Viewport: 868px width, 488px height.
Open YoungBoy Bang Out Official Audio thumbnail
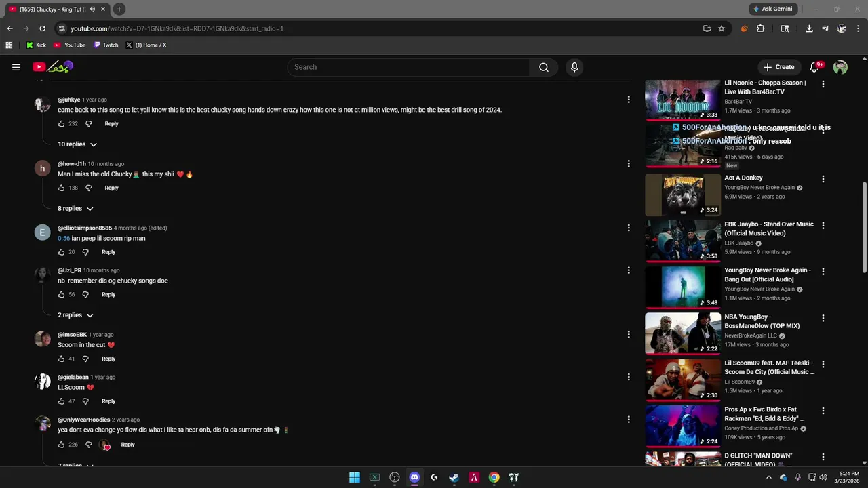coord(682,287)
